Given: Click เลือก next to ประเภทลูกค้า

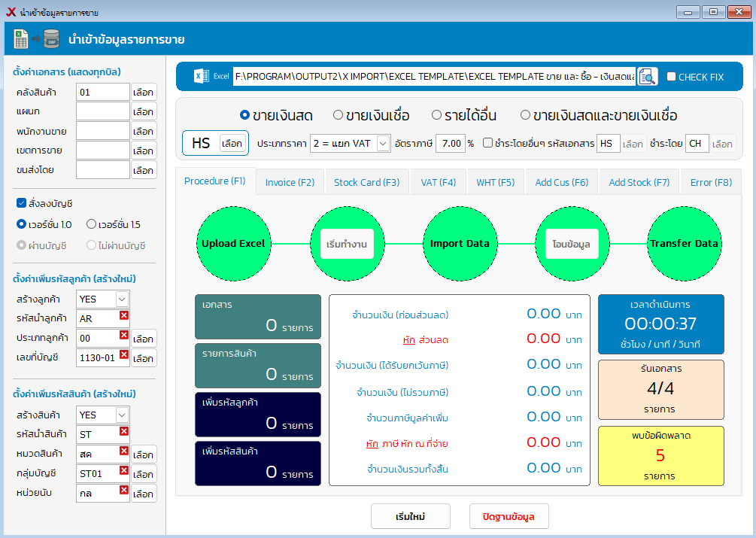Looking at the screenshot, I should (x=144, y=339).
